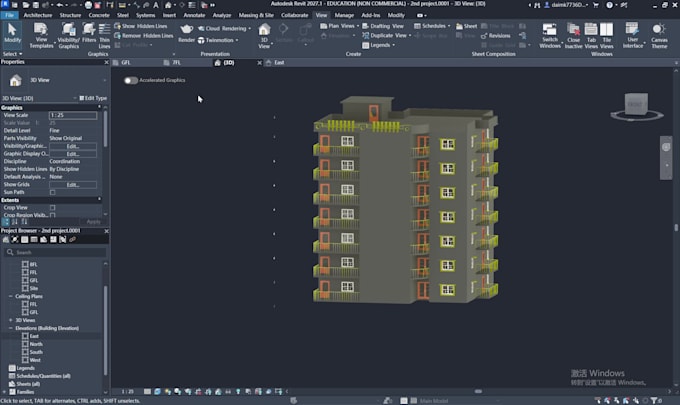Click Show Hidden Lines
Screen dimensions: 680x405
(x=141, y=26)
